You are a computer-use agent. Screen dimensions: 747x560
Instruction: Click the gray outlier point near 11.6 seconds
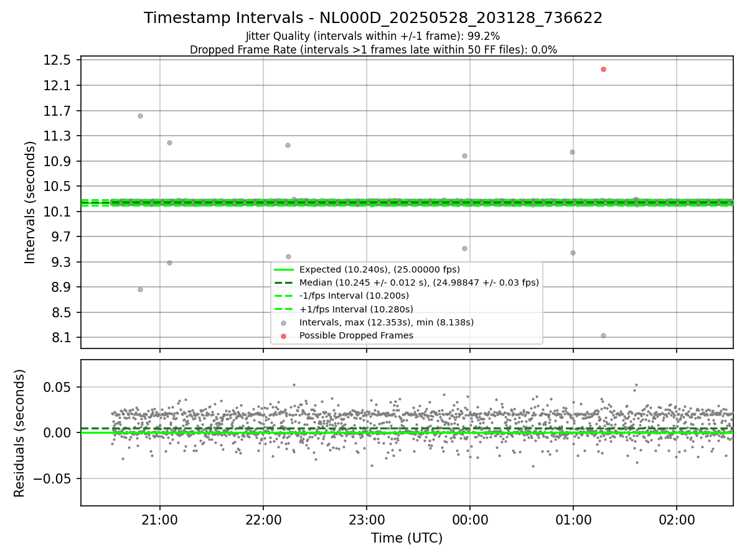[140, 116]
